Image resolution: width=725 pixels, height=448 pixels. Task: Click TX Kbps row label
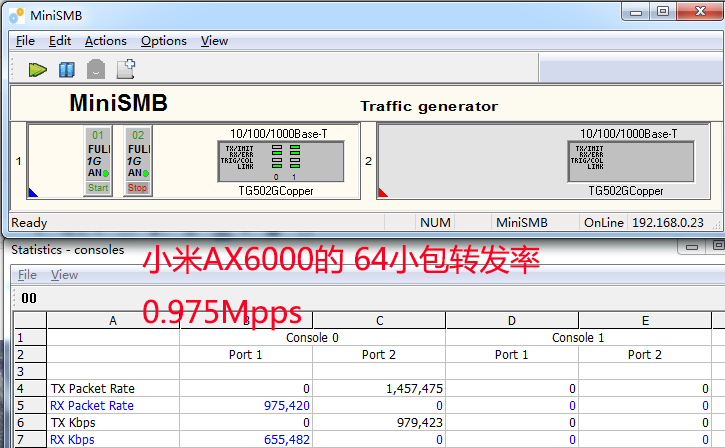73,423
